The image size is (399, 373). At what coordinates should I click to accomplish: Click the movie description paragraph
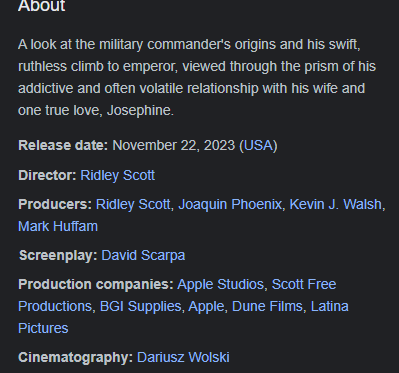click(x=197, y=77)
